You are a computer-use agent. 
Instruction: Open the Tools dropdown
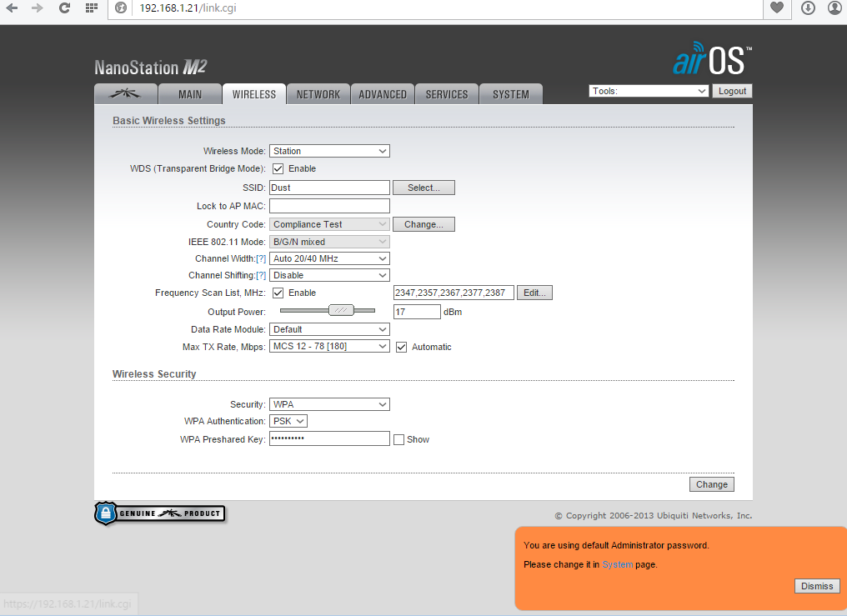coord(649,91)
